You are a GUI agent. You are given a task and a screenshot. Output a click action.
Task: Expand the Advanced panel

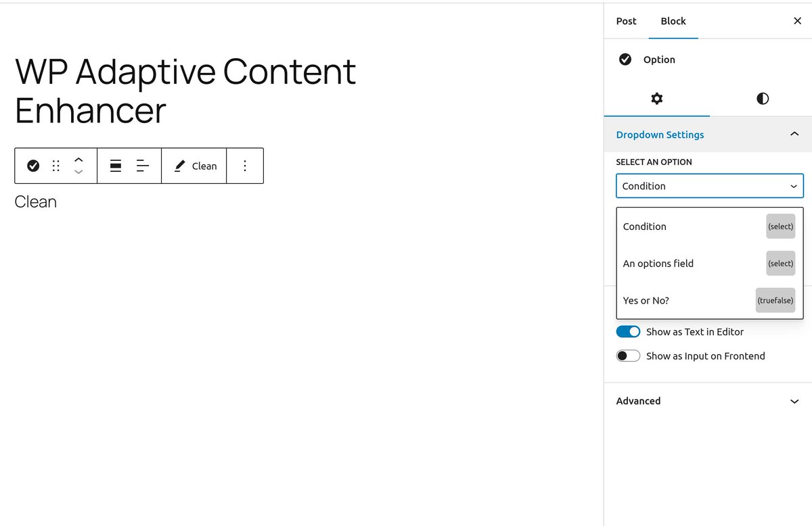[708, 401]
